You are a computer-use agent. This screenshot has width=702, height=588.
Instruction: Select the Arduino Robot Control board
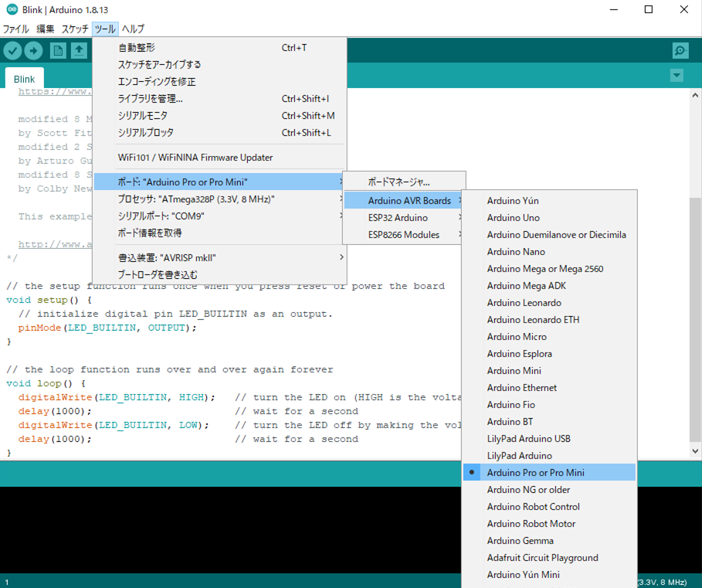click(549, 507)
